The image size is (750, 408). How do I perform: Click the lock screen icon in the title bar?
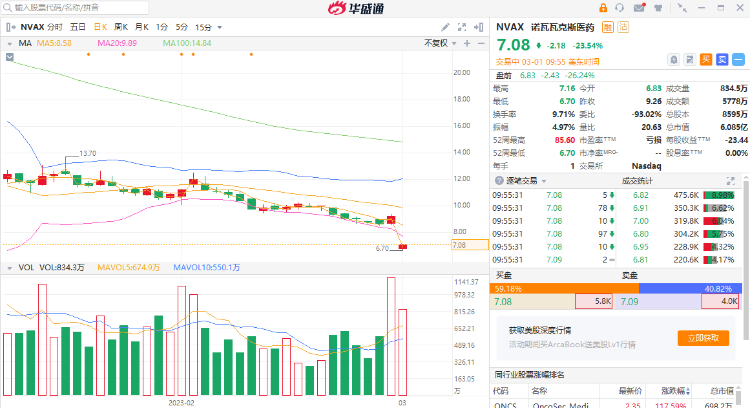click(603, 8)
